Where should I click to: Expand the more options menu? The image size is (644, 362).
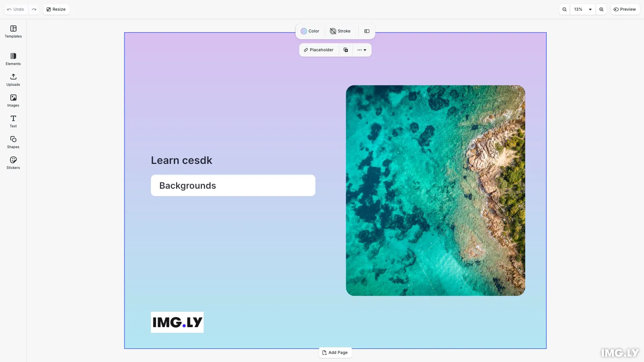pos(362,50)
